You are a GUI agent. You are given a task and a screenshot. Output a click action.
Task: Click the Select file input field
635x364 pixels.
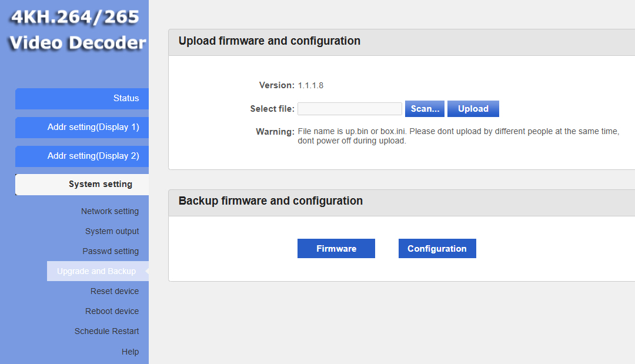pyautogui.click(x=349, y=109)
